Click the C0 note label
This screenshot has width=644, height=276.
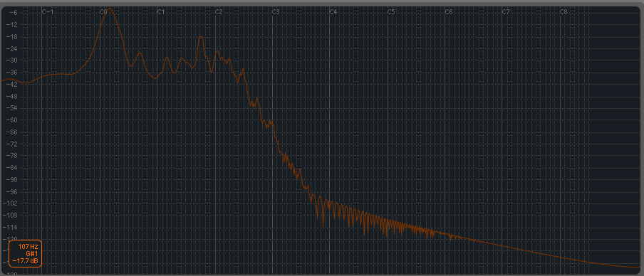(x=103, y=12)
